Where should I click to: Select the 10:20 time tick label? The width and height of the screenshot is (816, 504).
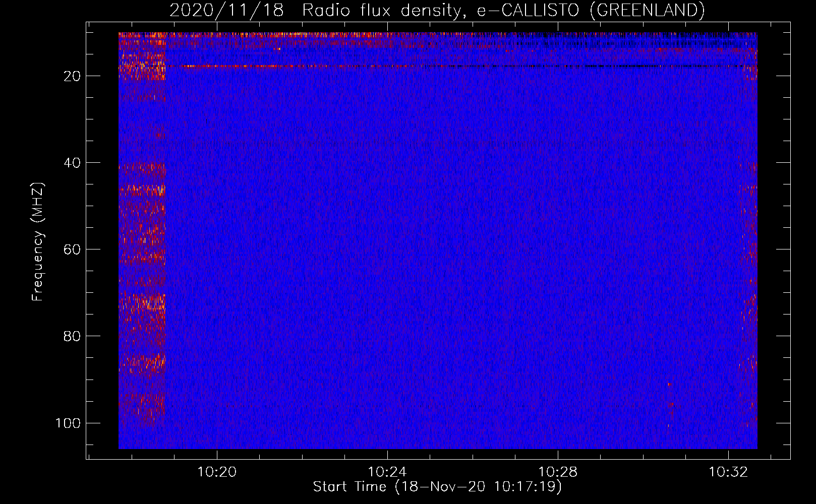[x=217, y=472]
